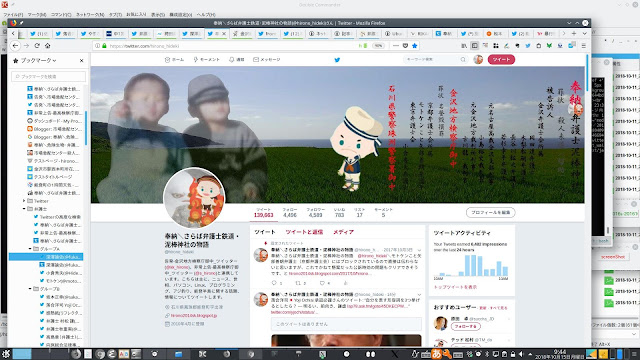Like the pinned tweet
The width and height of the screenshot is (640, 360).
click(322, 283)
